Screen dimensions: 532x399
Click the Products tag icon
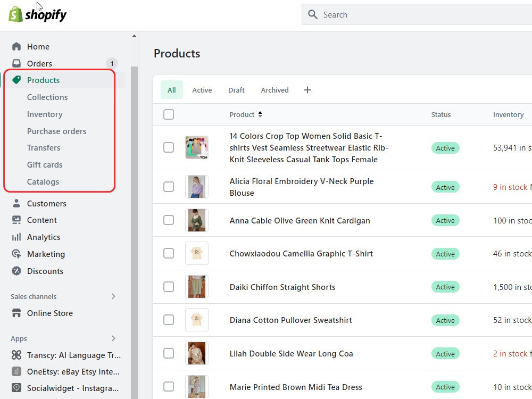pos(16,80)
